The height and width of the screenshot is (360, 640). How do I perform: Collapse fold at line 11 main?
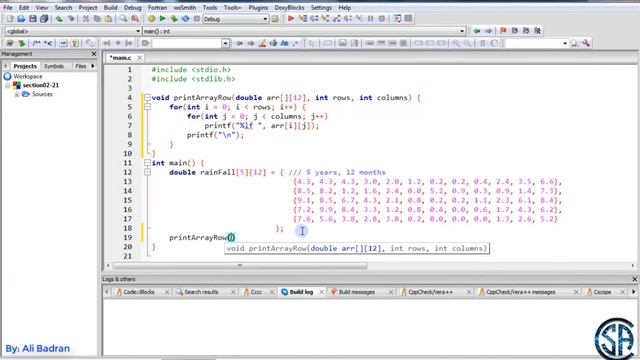pyautogui.click(x=147, y=163)
